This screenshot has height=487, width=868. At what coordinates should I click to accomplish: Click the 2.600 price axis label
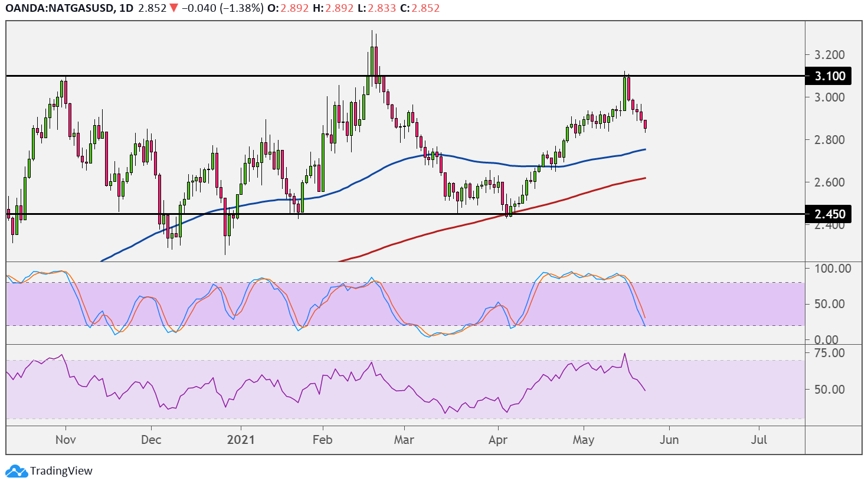830,182
